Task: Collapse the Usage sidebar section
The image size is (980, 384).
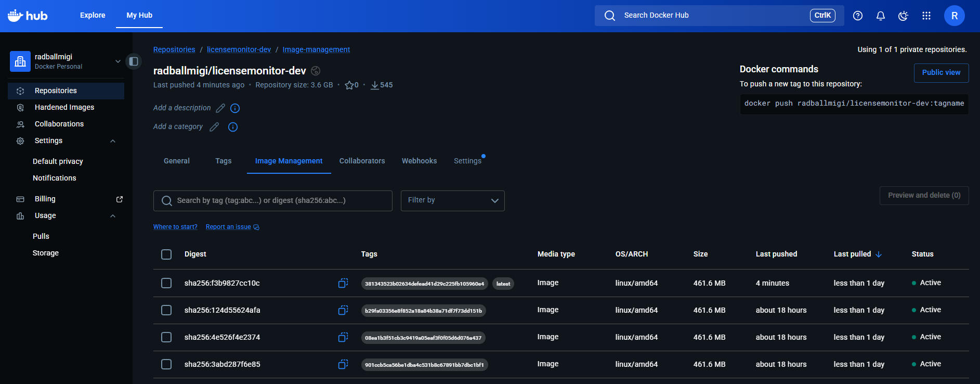Action: click(x=113, y=216)
